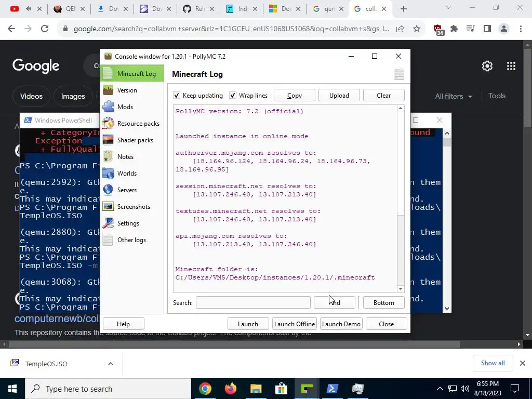
Task: Open Google search Tools
Action: point(497,96)
